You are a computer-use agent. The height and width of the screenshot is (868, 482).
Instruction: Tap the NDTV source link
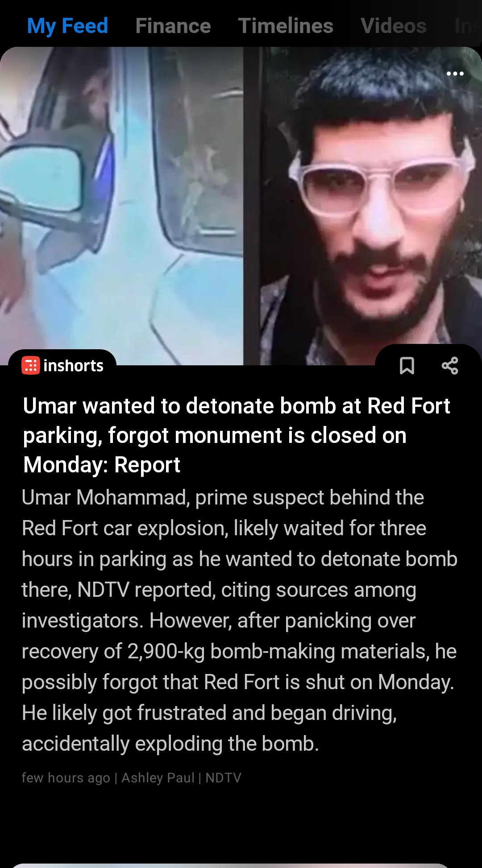(223, 778)
